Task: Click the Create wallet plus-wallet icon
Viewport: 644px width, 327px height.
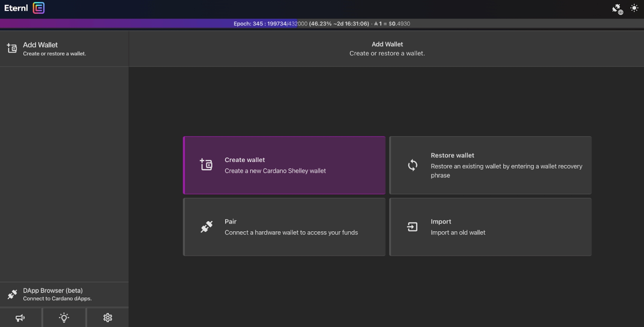Action: (x=206, y=165)
